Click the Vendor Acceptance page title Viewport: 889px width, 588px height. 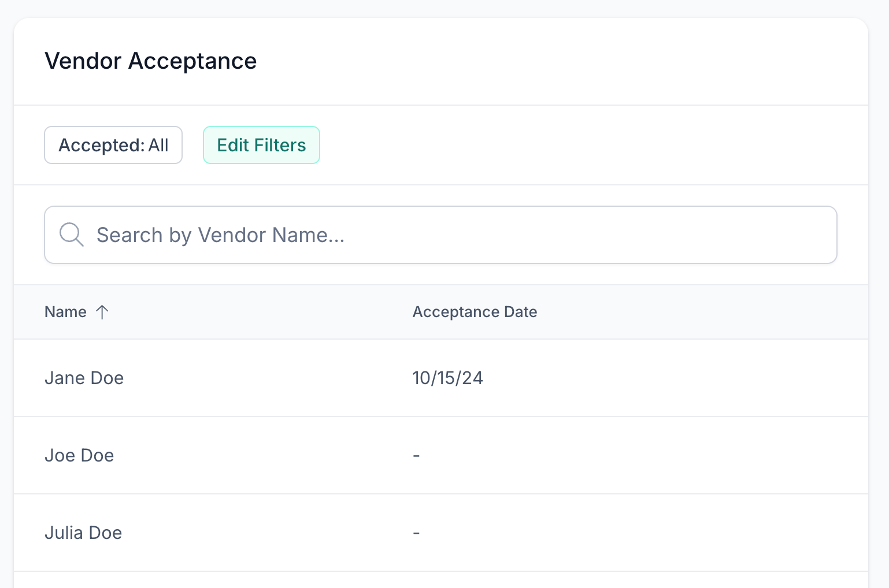click(150, 61)
